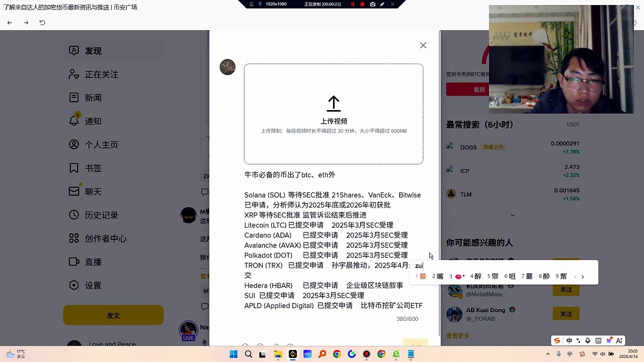Close the video post dialog

423,45
